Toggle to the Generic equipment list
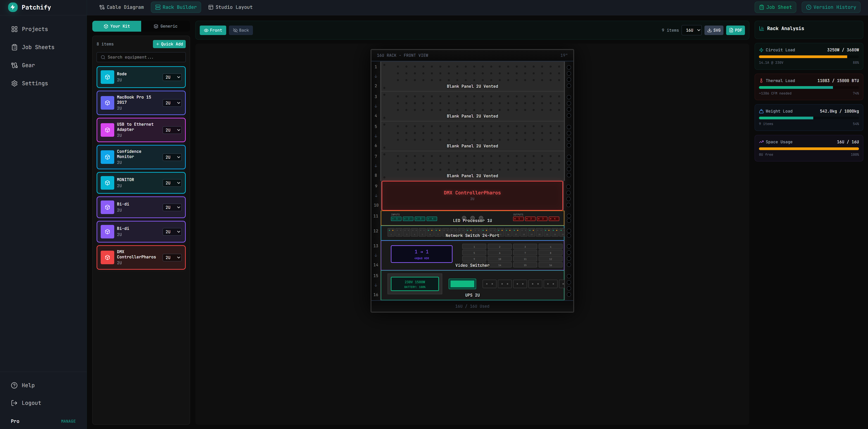Viewport: 868px width, 429px height. 165,26
